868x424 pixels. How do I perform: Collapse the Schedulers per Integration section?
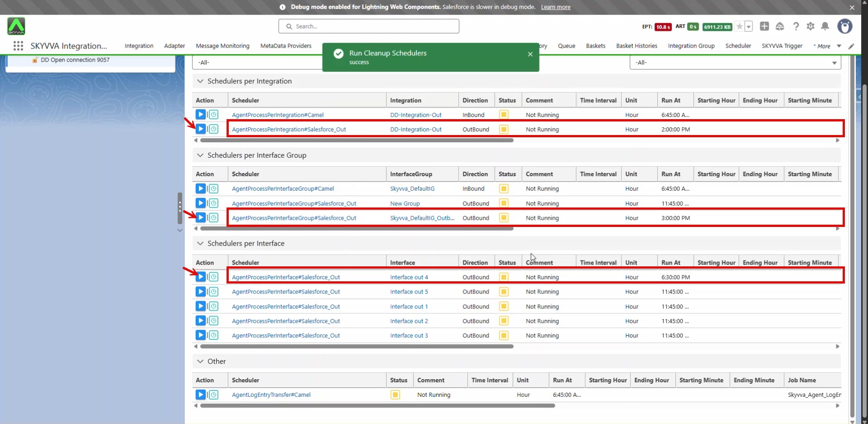pos(200,81)
